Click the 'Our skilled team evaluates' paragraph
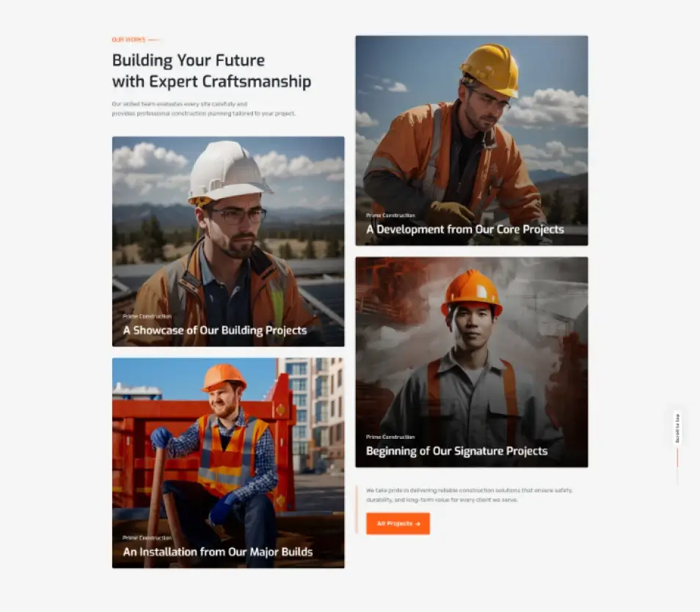The width and height of the screenshot is (700, 612). pos(203,109)
